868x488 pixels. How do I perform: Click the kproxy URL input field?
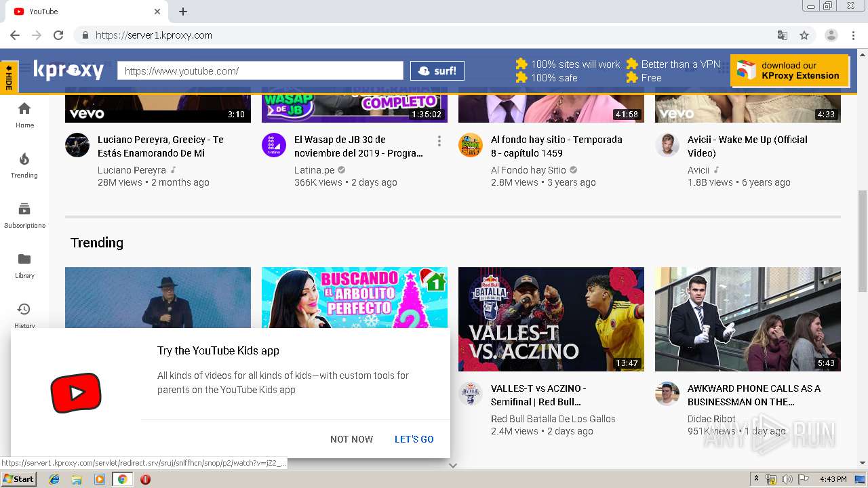pyautogui.click(x=260, y=70)
